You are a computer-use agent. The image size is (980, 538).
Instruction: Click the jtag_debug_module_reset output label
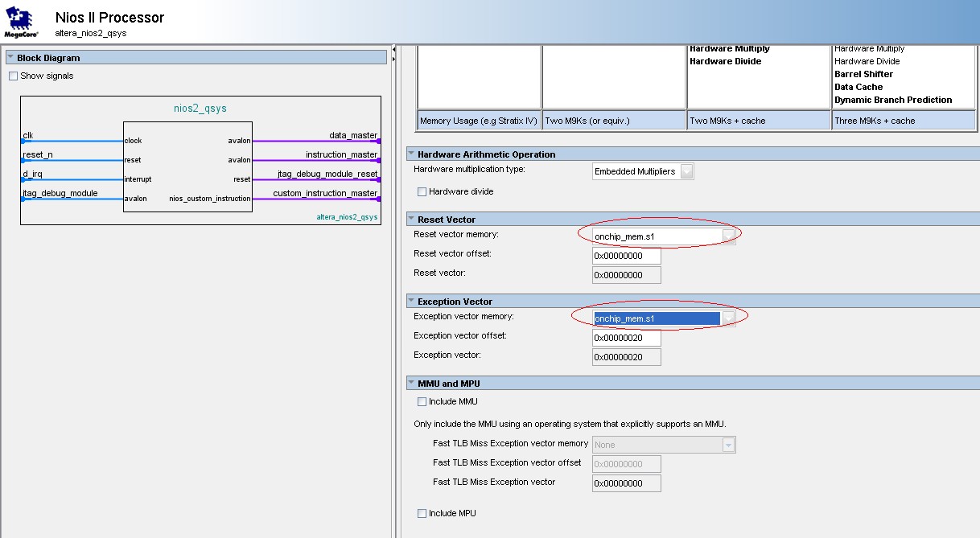pyautogui.click(x=328, y=174)
